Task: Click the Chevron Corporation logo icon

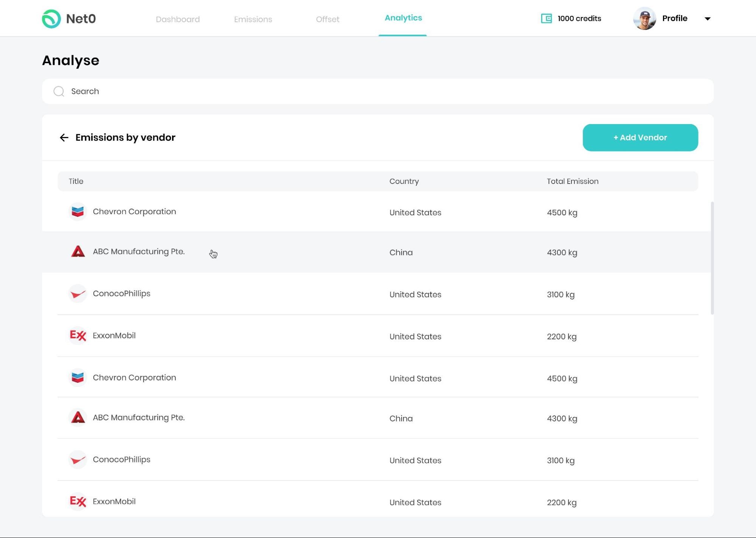Action: pyautogui.click(x=77, y=211)
